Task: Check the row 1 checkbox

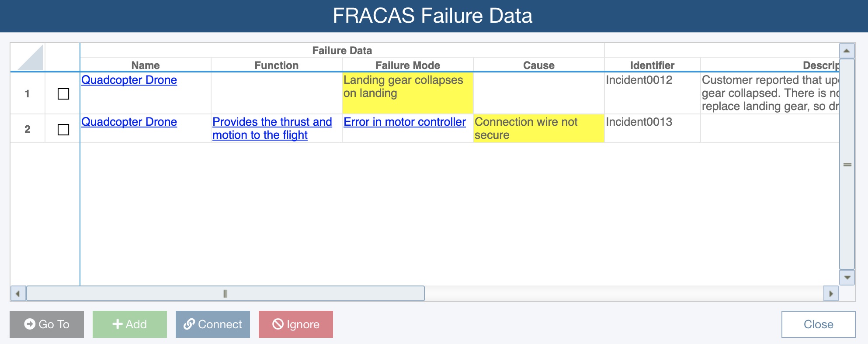Action: click(x=63, y=94)
